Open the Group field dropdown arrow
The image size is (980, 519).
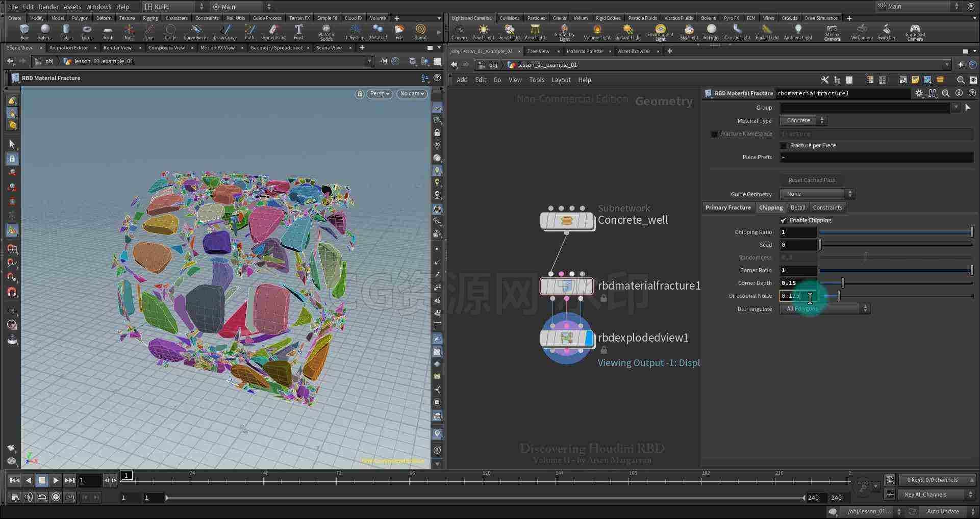pos(956,108)
